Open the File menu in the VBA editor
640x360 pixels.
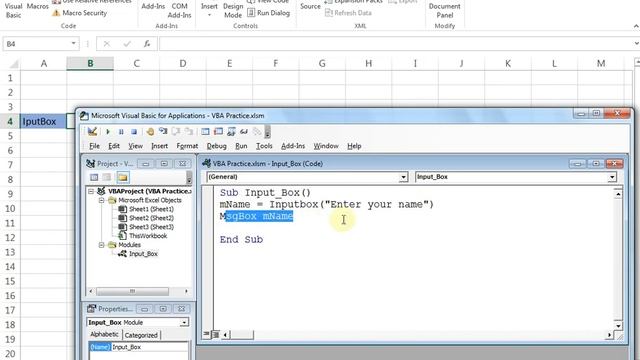point(94,146)
